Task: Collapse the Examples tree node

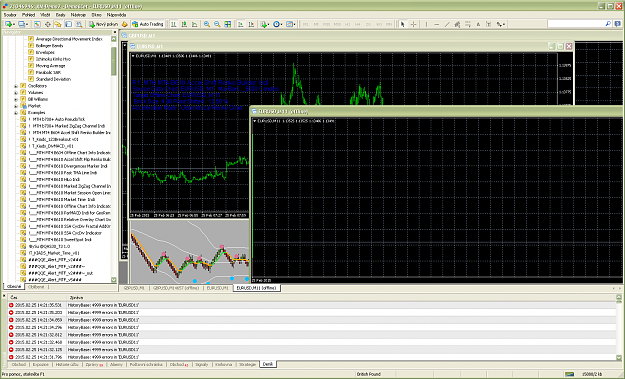Action: (16, 113)
